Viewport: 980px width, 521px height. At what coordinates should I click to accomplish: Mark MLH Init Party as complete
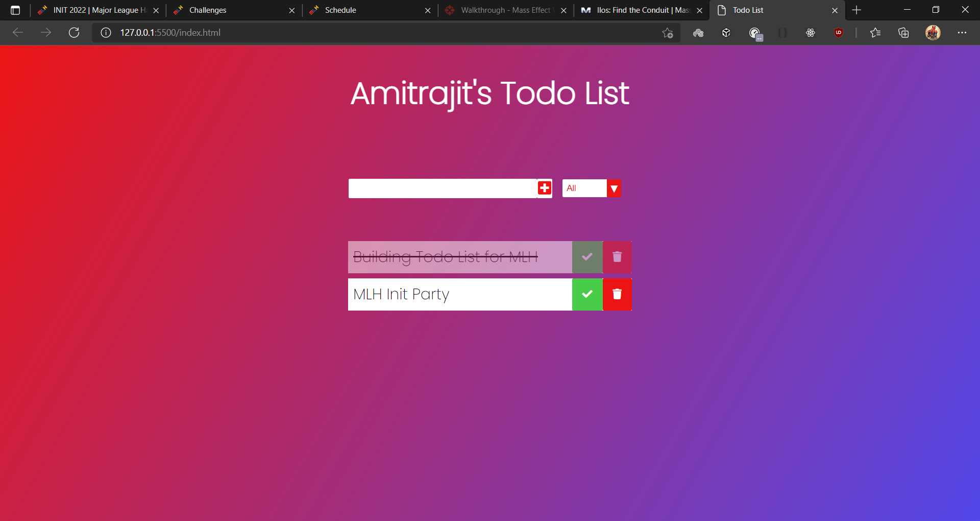[587, 294]
